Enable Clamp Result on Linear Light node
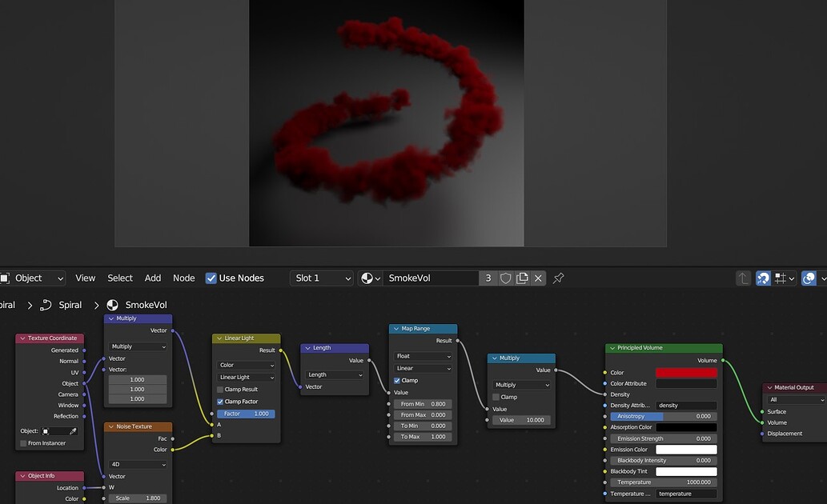The height and width of the screenshot is (504, 827). pos(220,390)
